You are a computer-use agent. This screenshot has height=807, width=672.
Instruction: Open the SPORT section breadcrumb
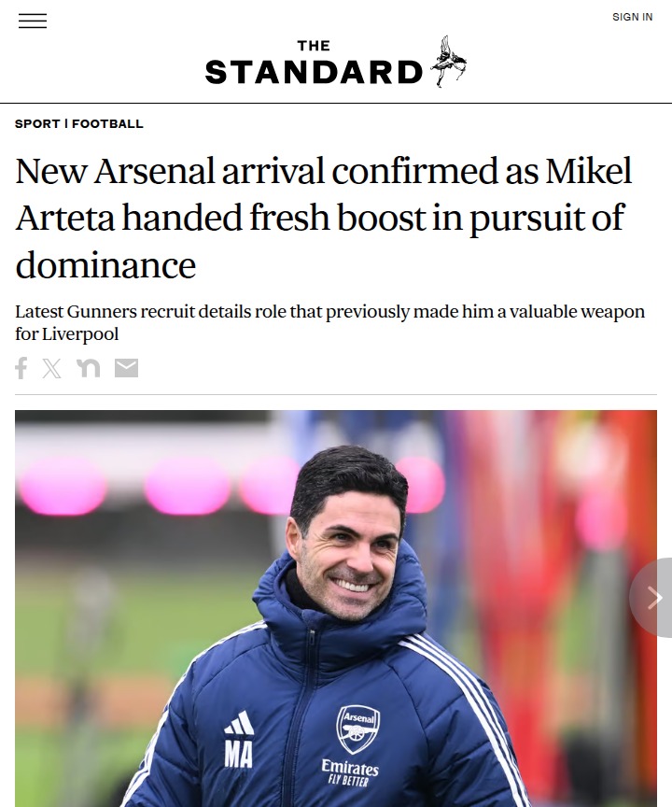pos(36,123)
